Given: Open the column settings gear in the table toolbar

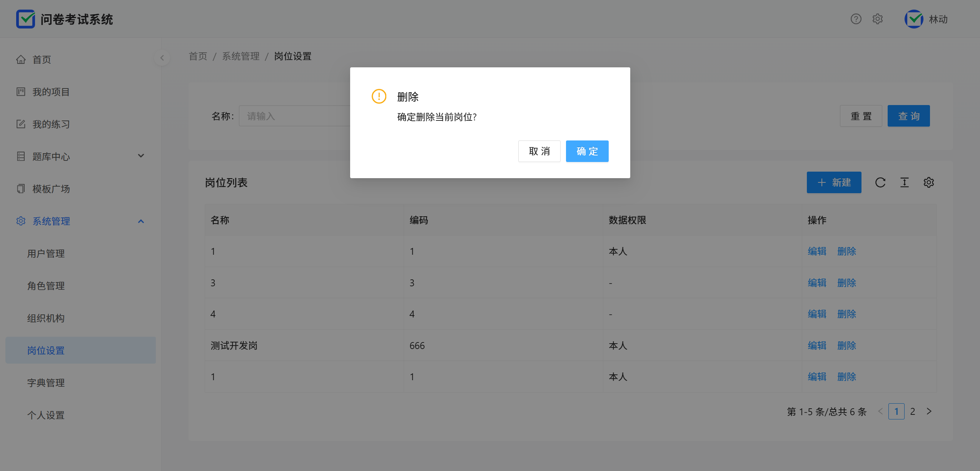Looking at the screenshot, I should click(x=929, y=182).
